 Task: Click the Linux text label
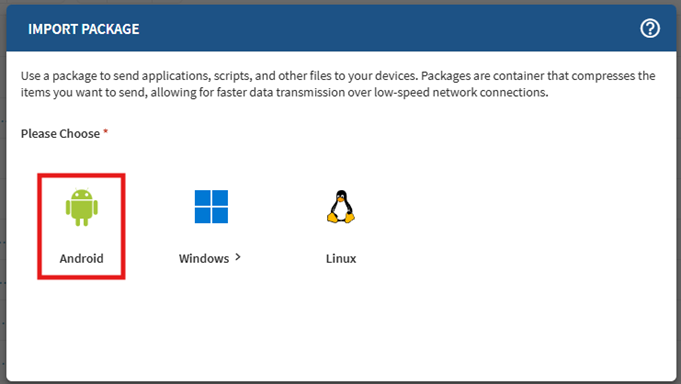tap(341, 258)
